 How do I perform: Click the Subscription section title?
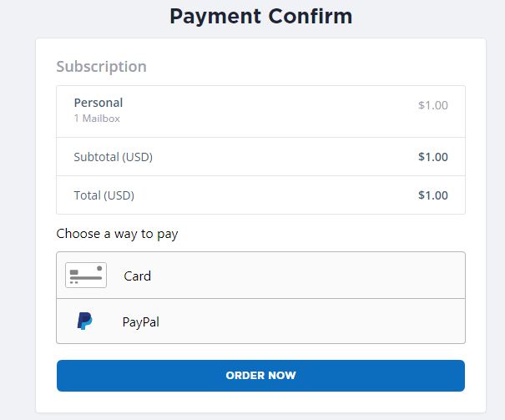(x=101, y=66)
